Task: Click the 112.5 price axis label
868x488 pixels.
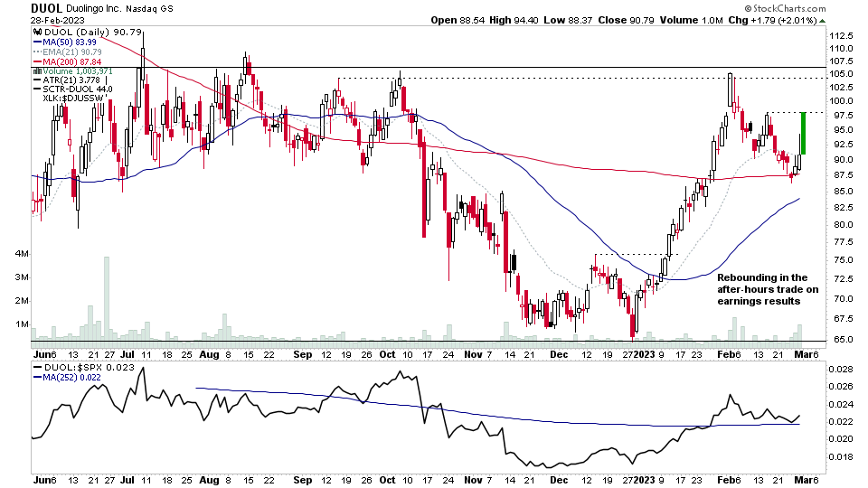Action: tap(841, 36)
